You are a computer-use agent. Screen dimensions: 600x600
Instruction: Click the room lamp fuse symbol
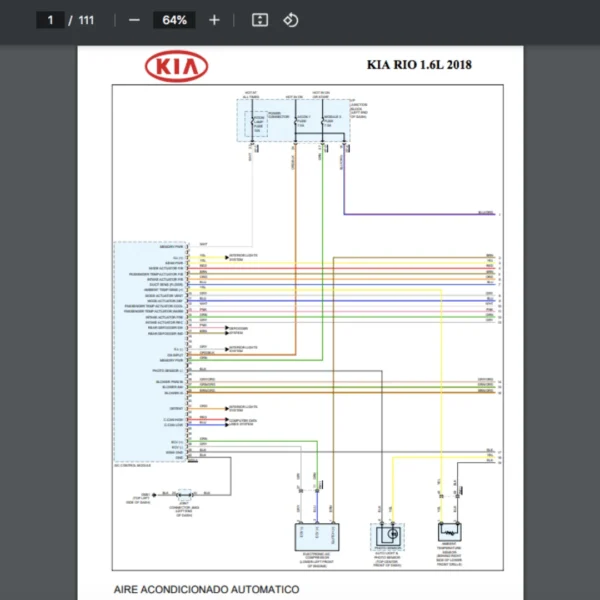pos(258,122)
